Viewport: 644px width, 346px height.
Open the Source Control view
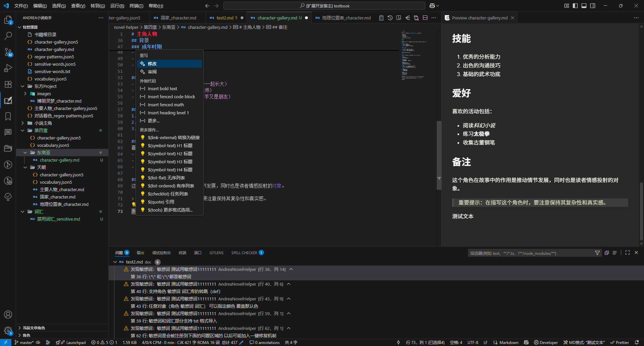[8, 52]
